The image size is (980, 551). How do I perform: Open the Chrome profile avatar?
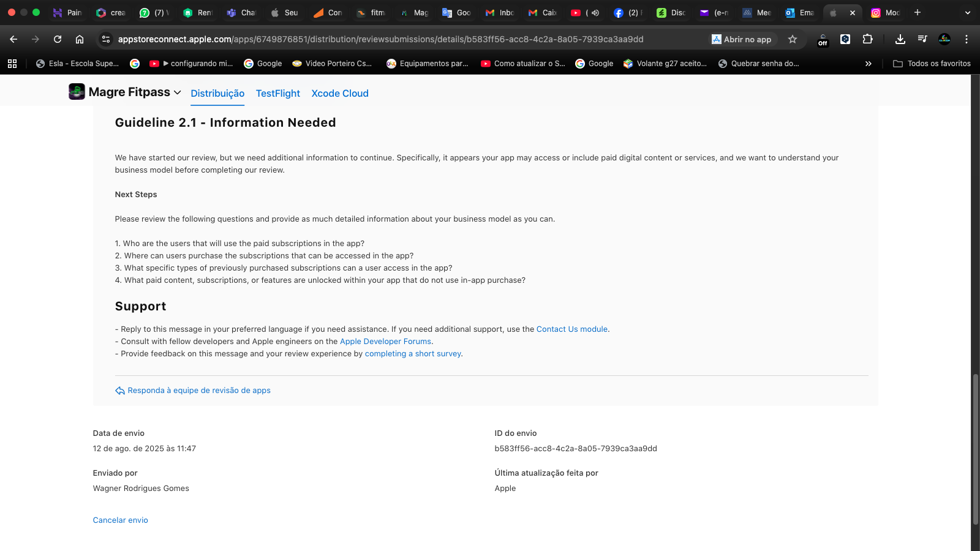[944, 39]
